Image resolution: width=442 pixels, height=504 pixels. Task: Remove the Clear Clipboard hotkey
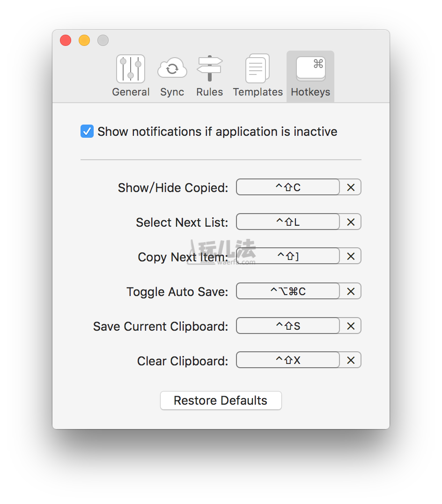tap(351, 360)
